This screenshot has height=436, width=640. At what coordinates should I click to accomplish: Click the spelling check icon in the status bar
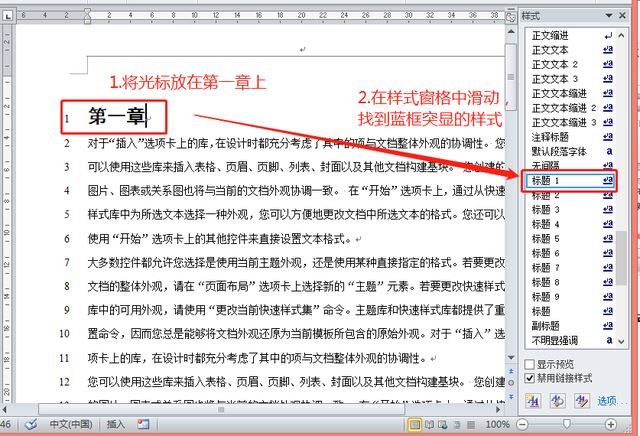(31, 425)
